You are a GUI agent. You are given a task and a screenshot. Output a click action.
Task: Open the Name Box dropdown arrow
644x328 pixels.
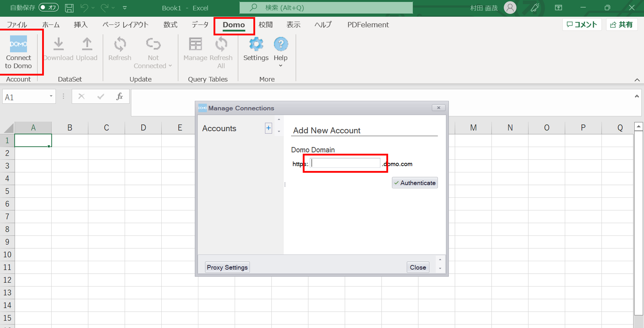(51, 96)
